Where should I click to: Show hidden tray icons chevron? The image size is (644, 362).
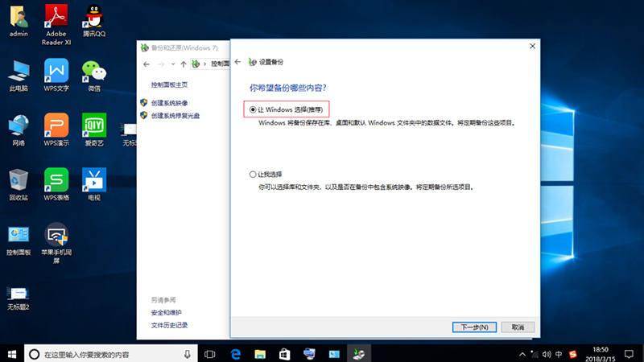522,354
